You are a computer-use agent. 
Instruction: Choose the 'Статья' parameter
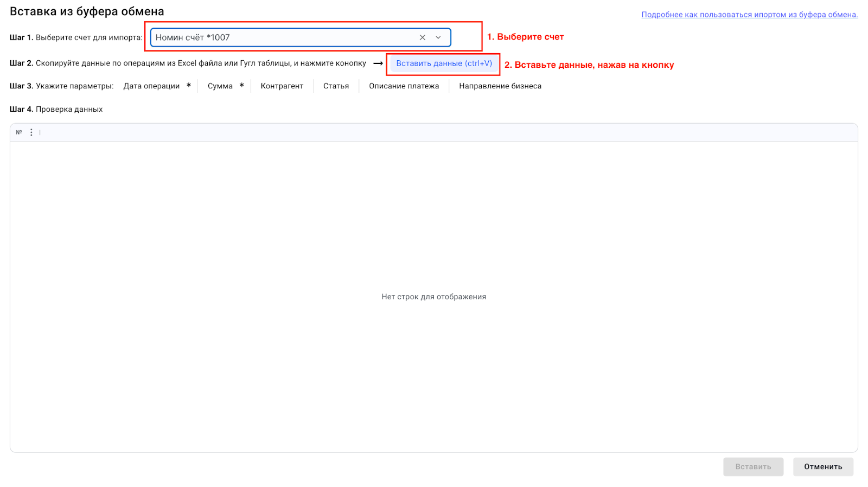tap(336, 86)
